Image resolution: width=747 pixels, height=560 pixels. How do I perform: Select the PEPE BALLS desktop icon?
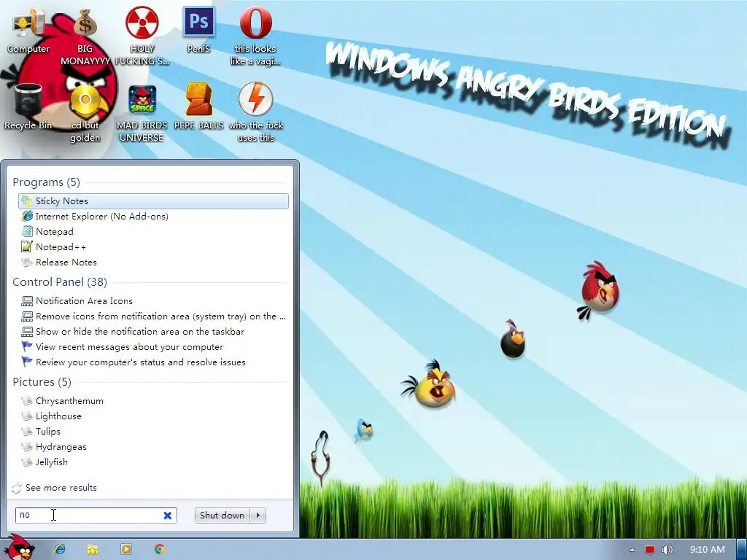tap(198, 106)
